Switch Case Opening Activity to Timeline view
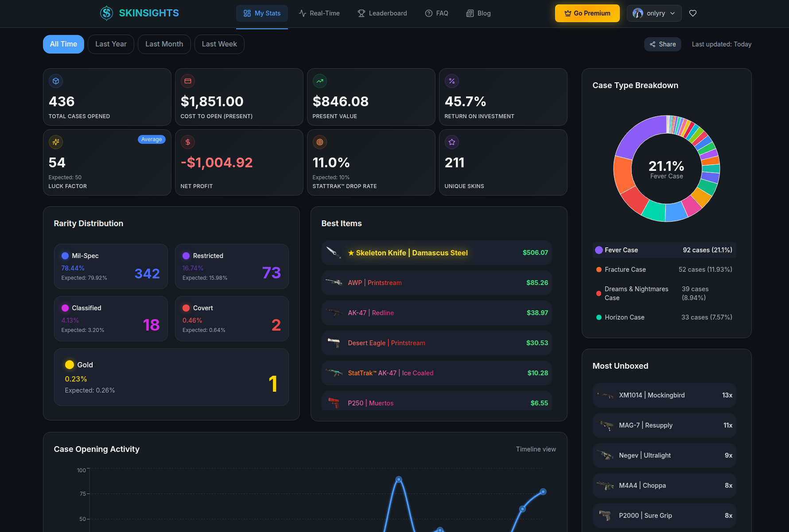This screenshot has width=789, height=532. (x=536, y=449)
